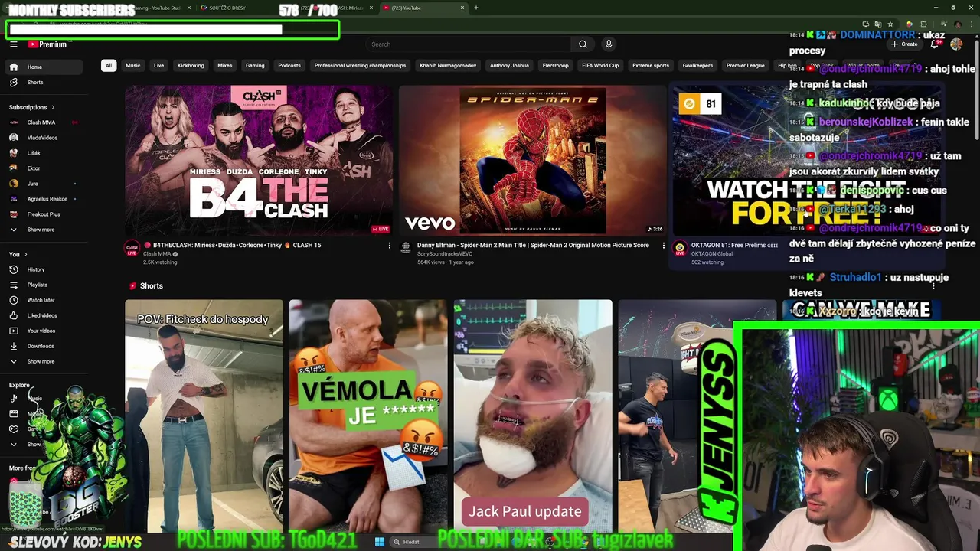Open SonySoundtracksVEVO channel link
The height and width of the screenshot is (551, 980).
(x=445, y=254)
